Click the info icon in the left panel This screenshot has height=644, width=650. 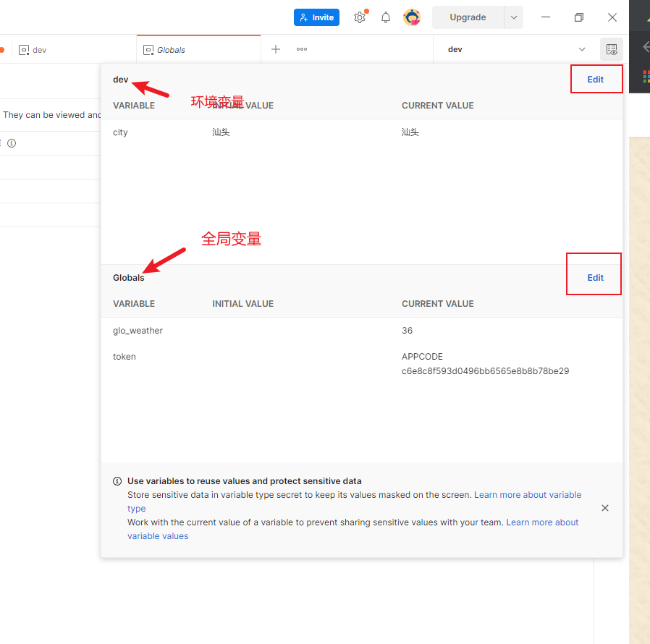[x=12, y=143]
